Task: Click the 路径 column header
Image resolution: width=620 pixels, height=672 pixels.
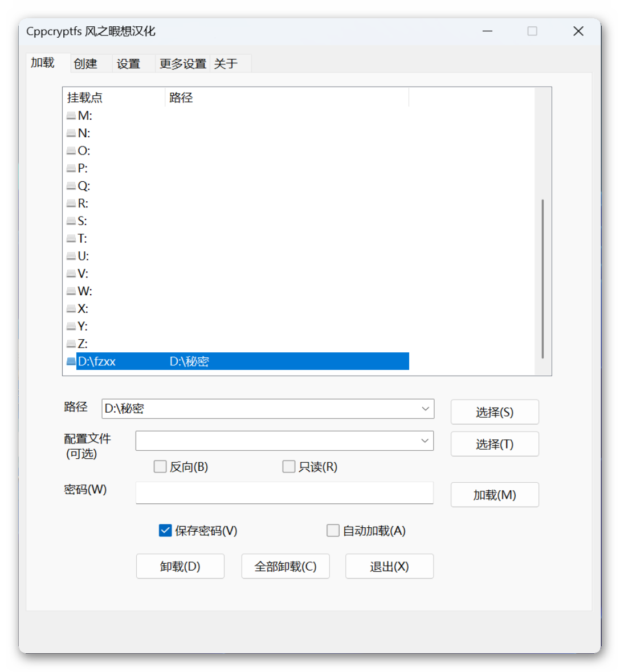Action: (x=287, y=97)
